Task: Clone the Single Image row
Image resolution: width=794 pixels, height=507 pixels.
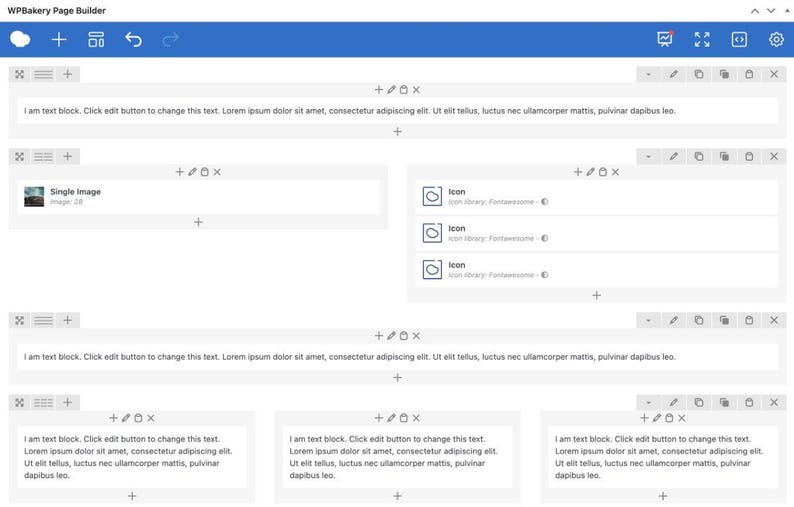Action: click(724, 157)
